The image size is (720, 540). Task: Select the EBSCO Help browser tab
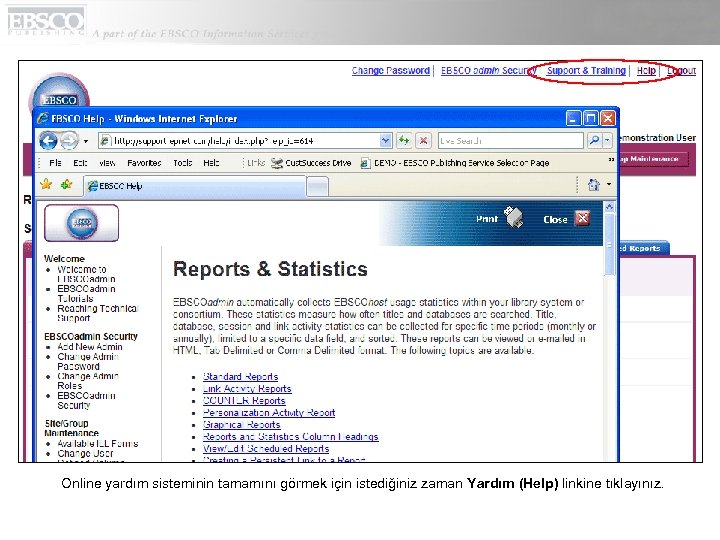coord(195,186)
